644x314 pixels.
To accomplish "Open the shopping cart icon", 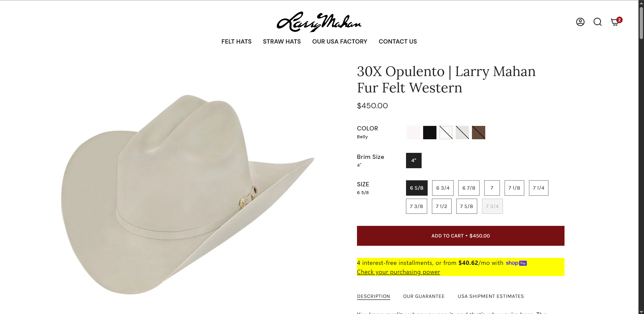I will click(x=616, y=22).
